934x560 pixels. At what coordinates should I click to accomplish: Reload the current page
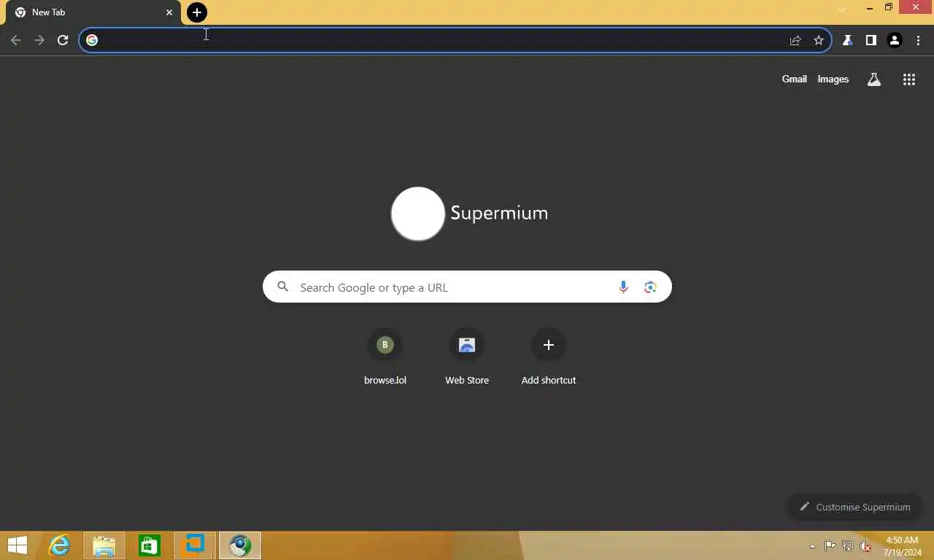pyautogui.click(x=63, y=40)
